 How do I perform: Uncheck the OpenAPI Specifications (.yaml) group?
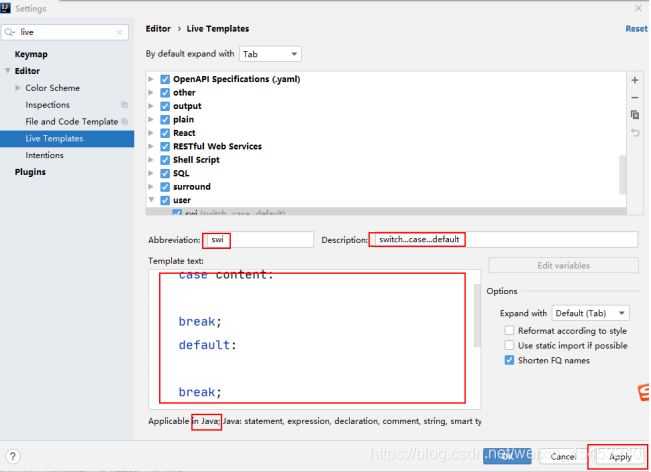[x=165, y=79]
